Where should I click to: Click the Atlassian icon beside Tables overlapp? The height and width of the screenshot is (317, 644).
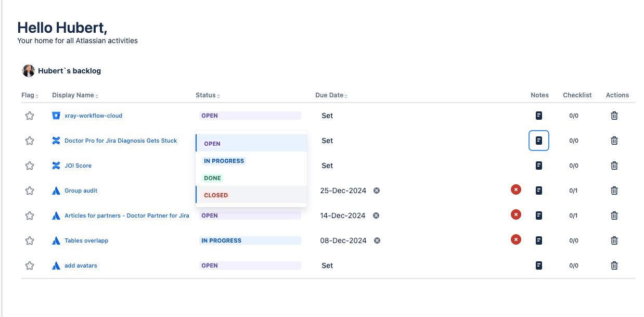tap(56, 240)
